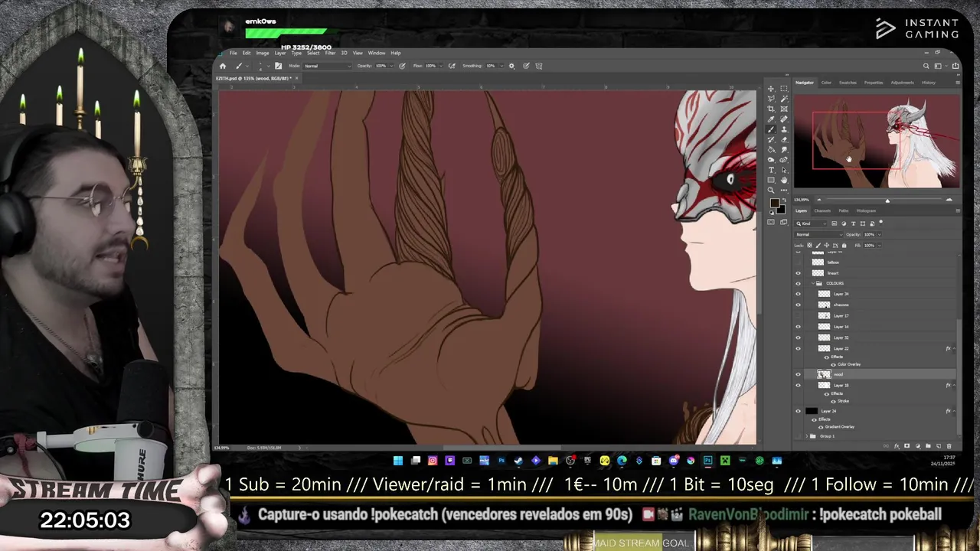Viewport: 980px width, 551px height.
Task: Click delete layer trash icon
Action: tap(949, 445)
